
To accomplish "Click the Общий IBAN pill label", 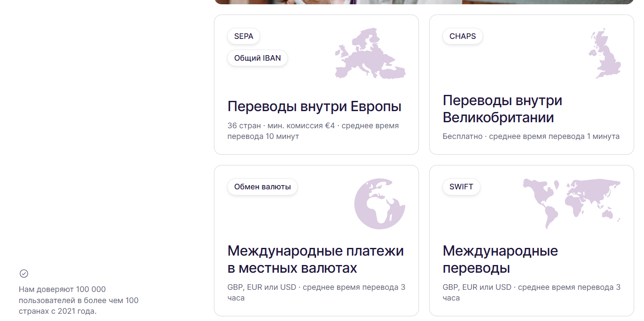I will point(257,58).
